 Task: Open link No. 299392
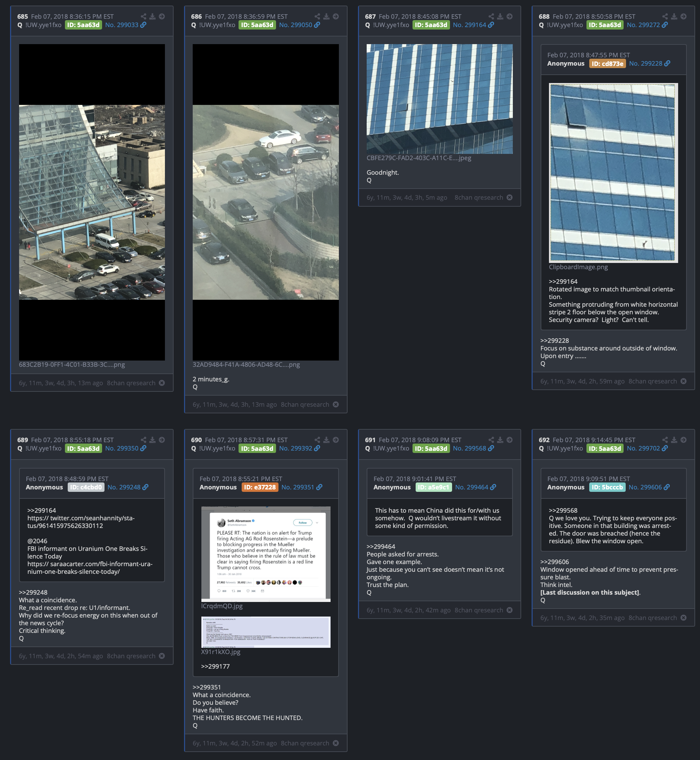coord(300,448)
